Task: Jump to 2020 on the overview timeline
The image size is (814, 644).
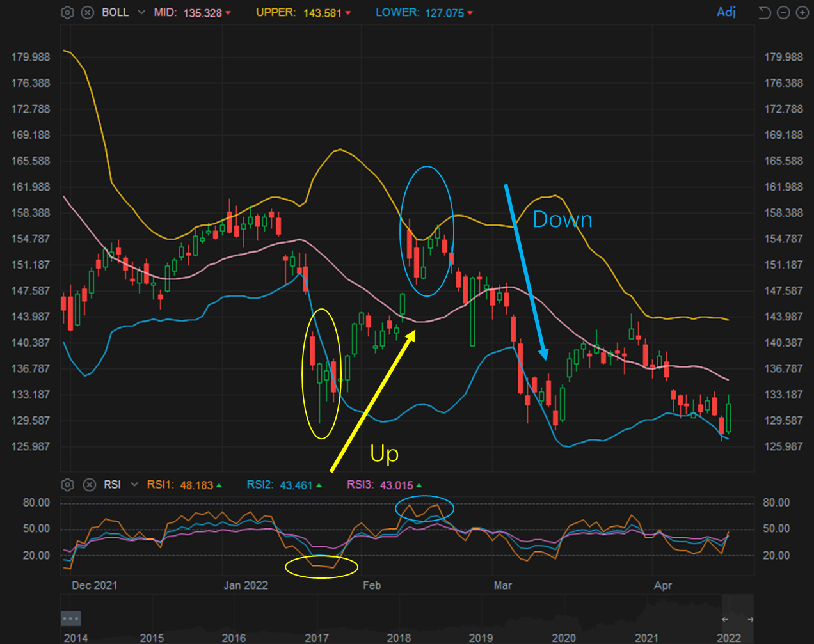Action: click(x=563, y=638)
